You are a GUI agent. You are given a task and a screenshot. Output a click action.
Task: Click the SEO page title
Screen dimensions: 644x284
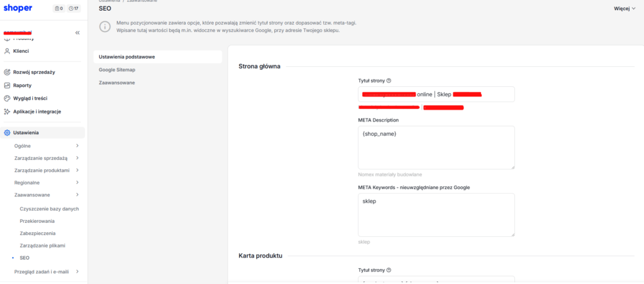pos(105,8)
